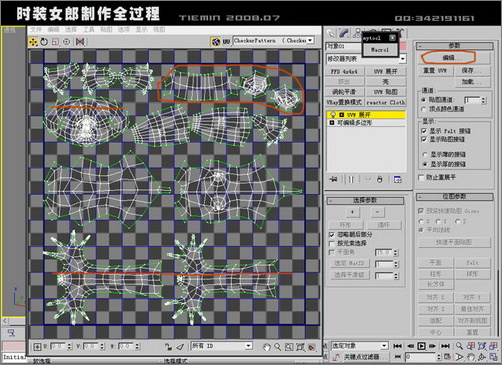This screenshot has height=365, width=502.
Task: Open the 贴图 menu in UV editor
Action: pos(106,30)
